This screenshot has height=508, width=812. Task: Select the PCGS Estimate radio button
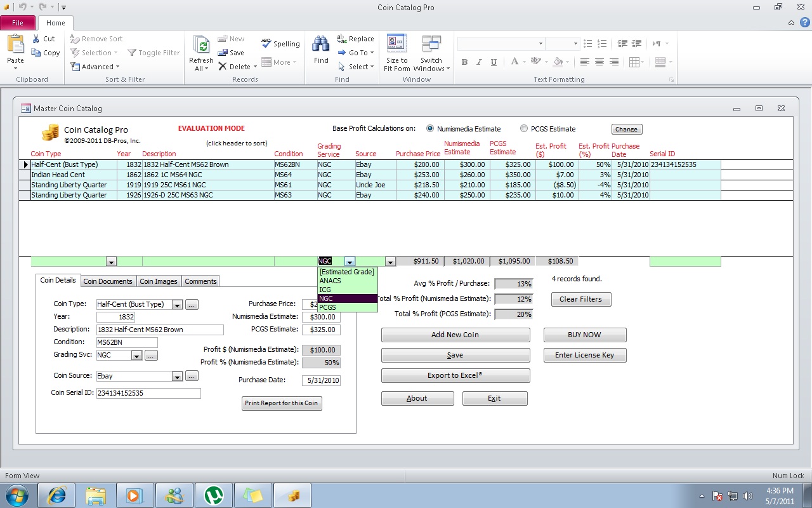(524, 128)
